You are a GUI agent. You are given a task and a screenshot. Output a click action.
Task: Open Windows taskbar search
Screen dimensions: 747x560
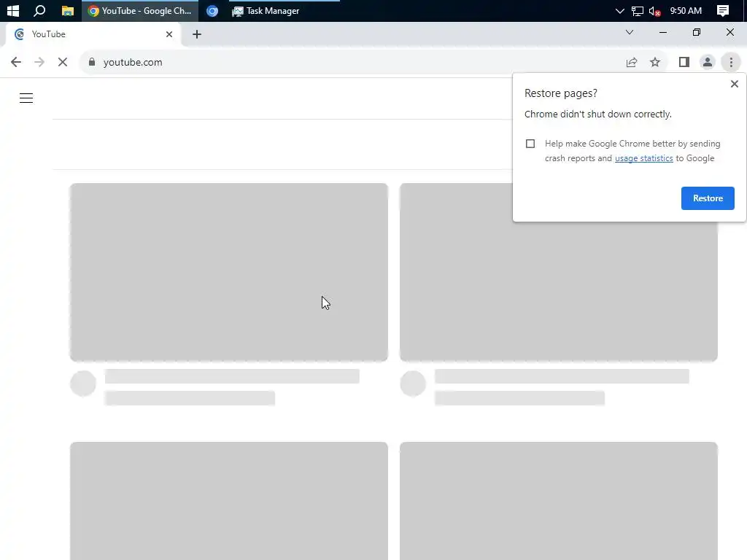[x=39, y=10]
